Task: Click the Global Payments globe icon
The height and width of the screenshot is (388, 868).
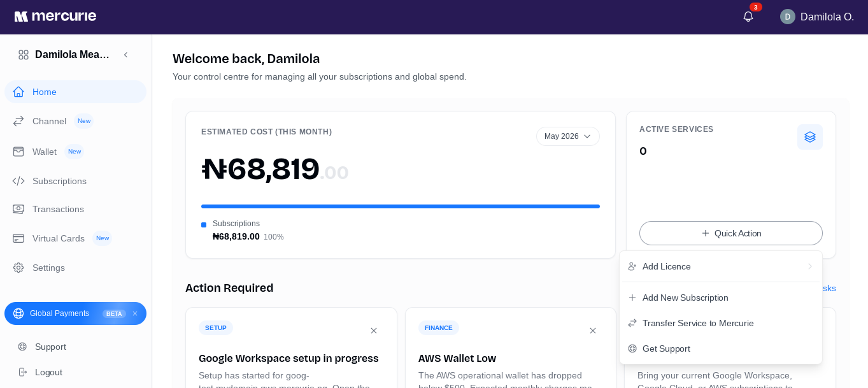Action: (18, 313)
